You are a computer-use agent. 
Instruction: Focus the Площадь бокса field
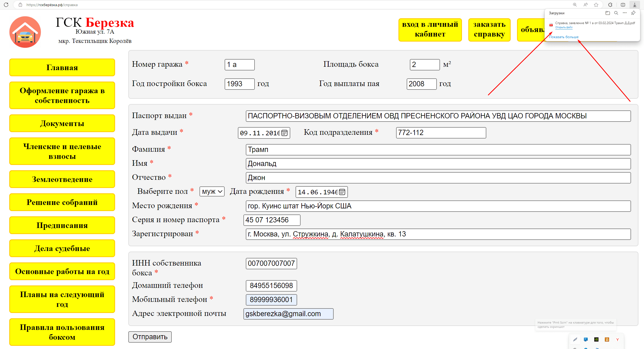(425, 65)
